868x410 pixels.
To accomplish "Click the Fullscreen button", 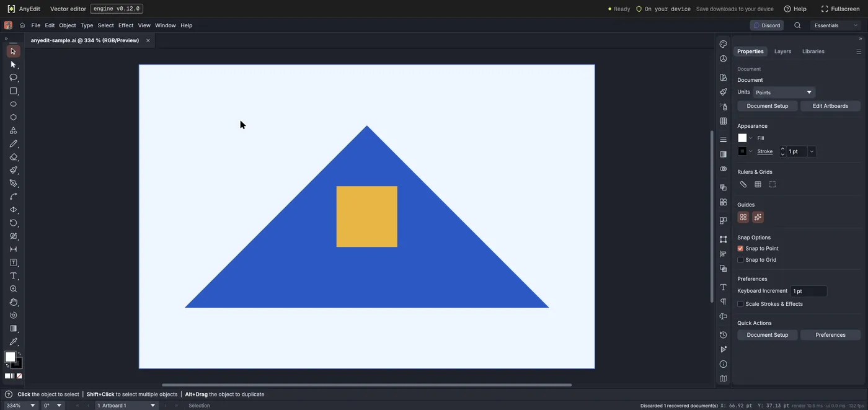I will (840, 9).
